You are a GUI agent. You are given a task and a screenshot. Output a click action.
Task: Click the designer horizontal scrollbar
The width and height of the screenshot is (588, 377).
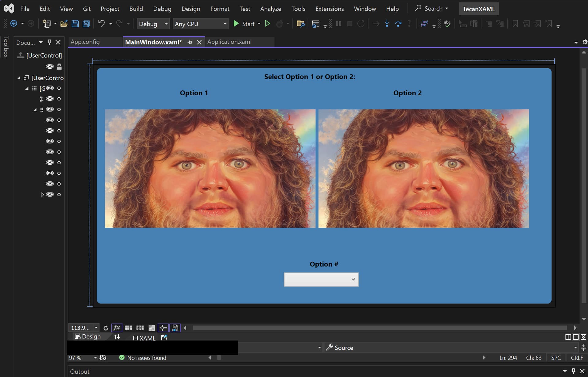pyautogui.click(x=380, y=328)
